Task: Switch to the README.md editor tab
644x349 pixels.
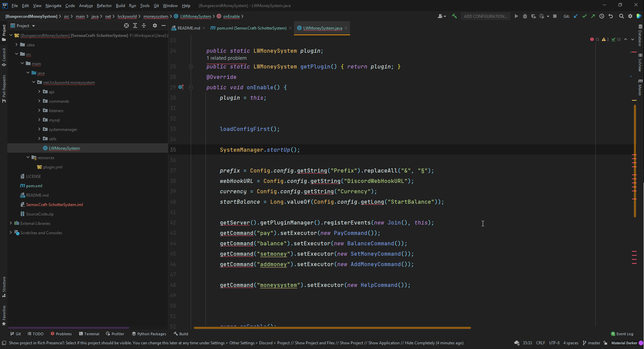Action: pos(188,28)
